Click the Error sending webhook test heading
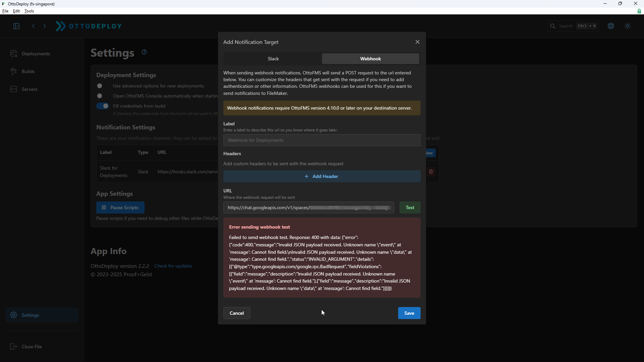 [x=260, y=227]
